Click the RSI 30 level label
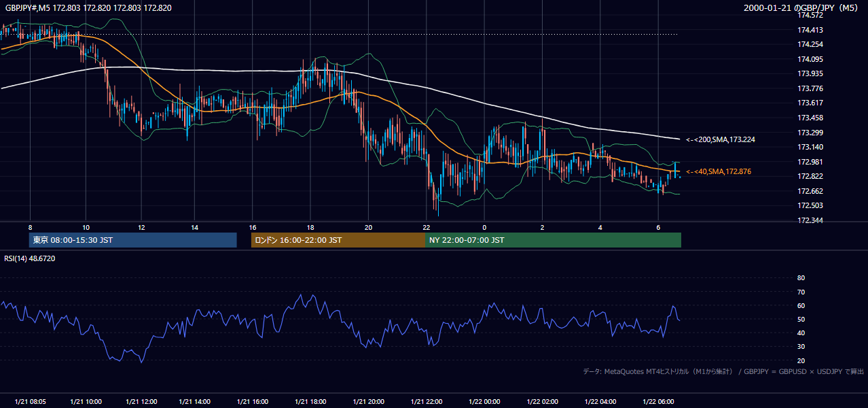 pos(801,346)
